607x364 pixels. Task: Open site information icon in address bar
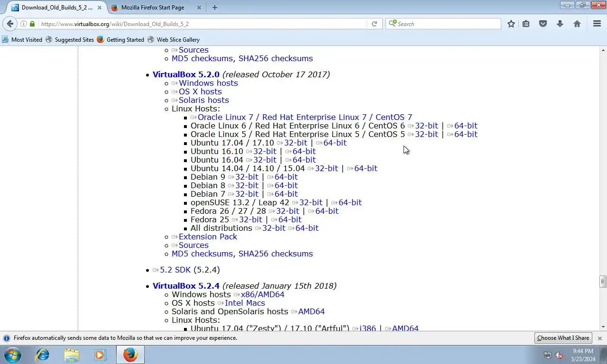pyautogui.click(x=24, y=24)
